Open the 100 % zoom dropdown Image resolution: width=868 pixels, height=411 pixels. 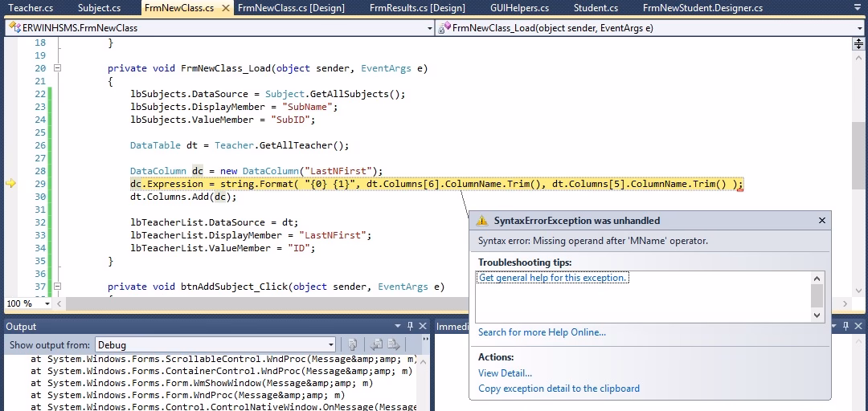(47, 303)
